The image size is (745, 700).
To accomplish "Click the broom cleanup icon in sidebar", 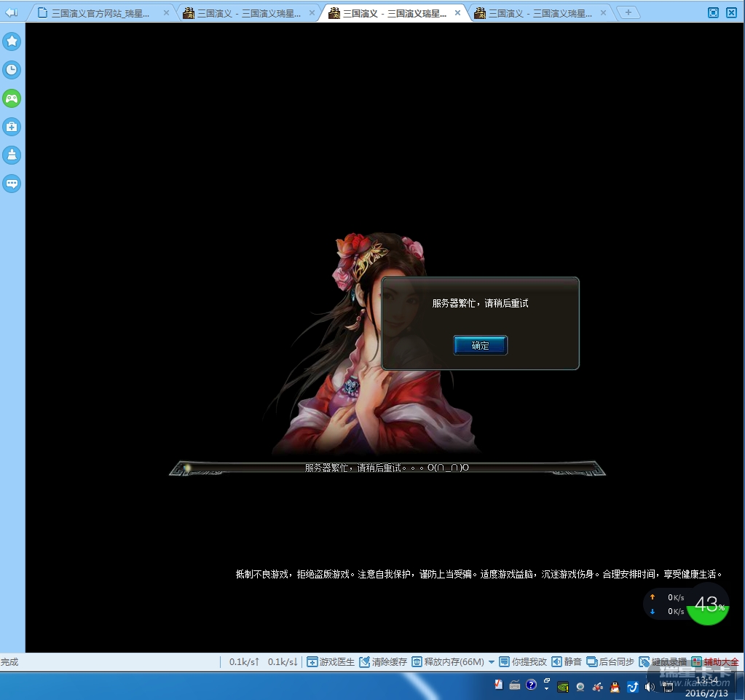I will click(12, 155).
